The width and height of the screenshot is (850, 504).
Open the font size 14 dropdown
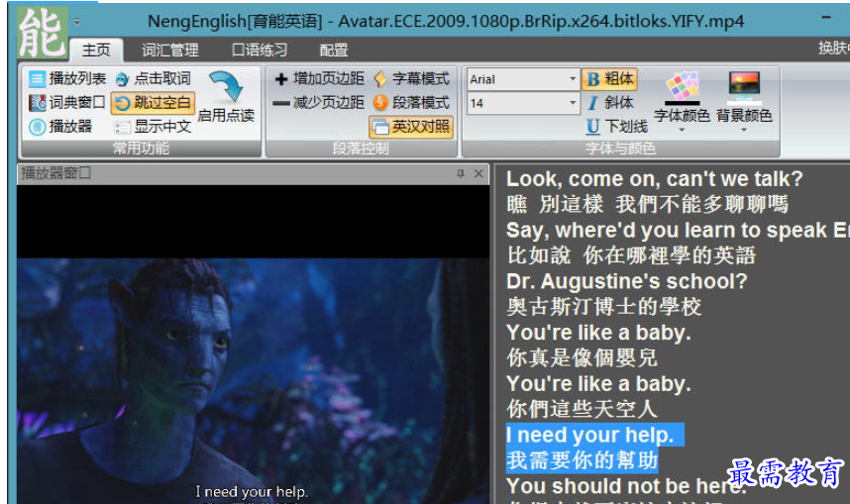point(573,103)
